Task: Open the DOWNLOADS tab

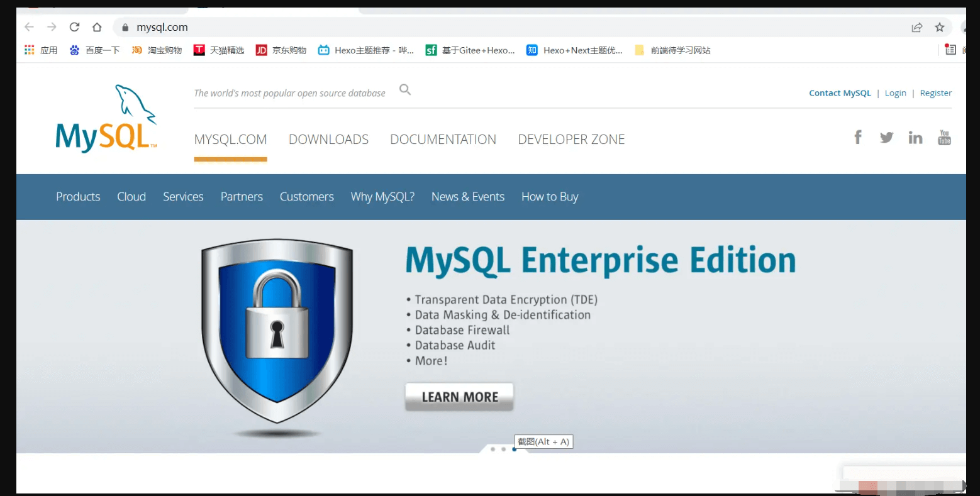Action: click(328, 140)
